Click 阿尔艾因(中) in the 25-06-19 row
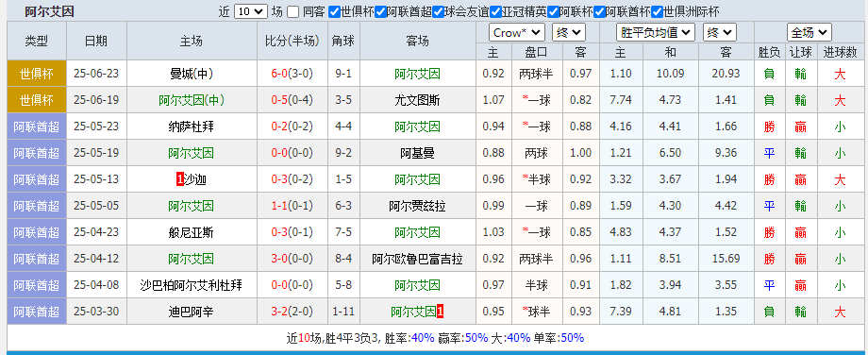 (192, 100)
